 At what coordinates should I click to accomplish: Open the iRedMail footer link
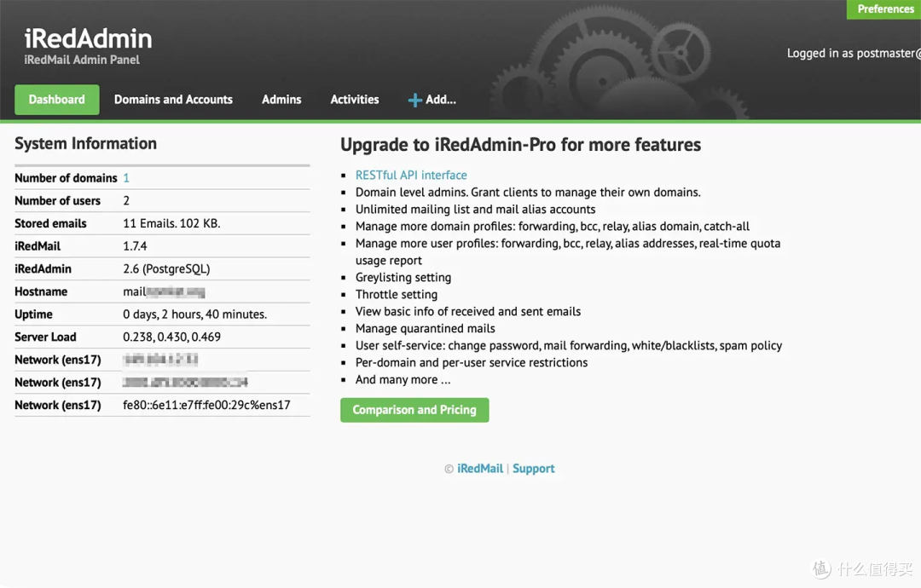480,469
